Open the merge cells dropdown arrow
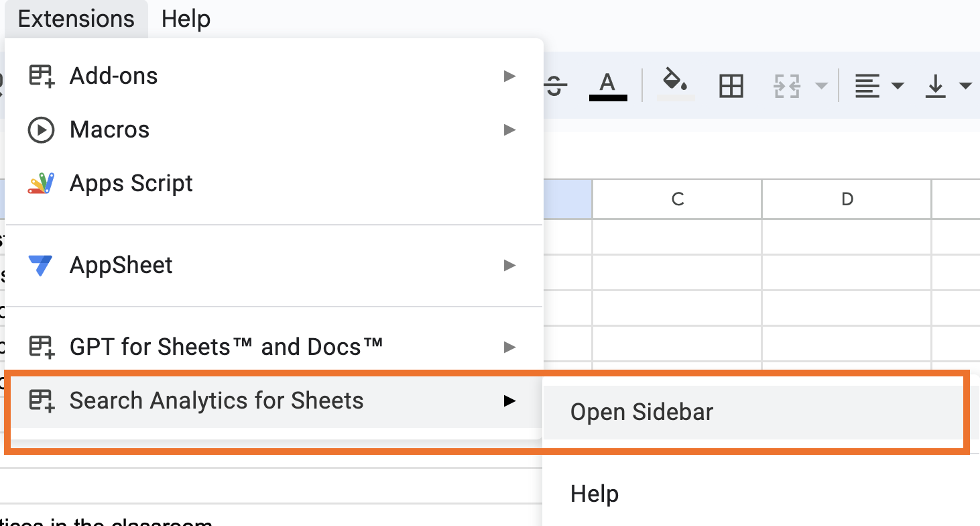 click(820, 87)
